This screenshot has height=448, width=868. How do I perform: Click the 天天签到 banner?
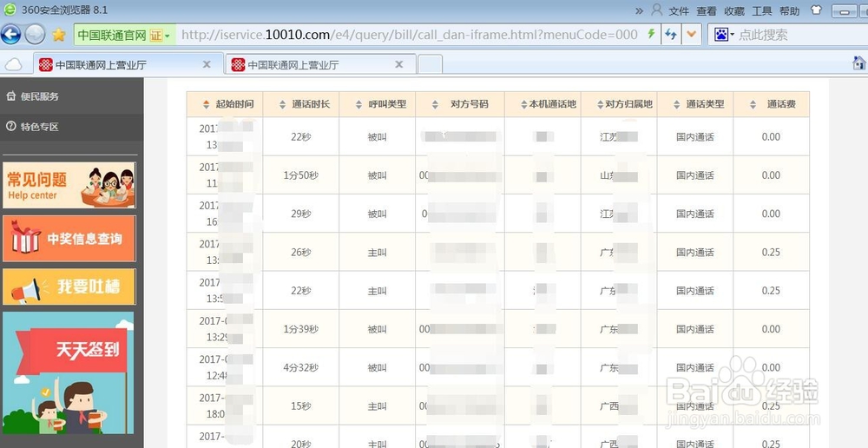click(x=68, y=372)
